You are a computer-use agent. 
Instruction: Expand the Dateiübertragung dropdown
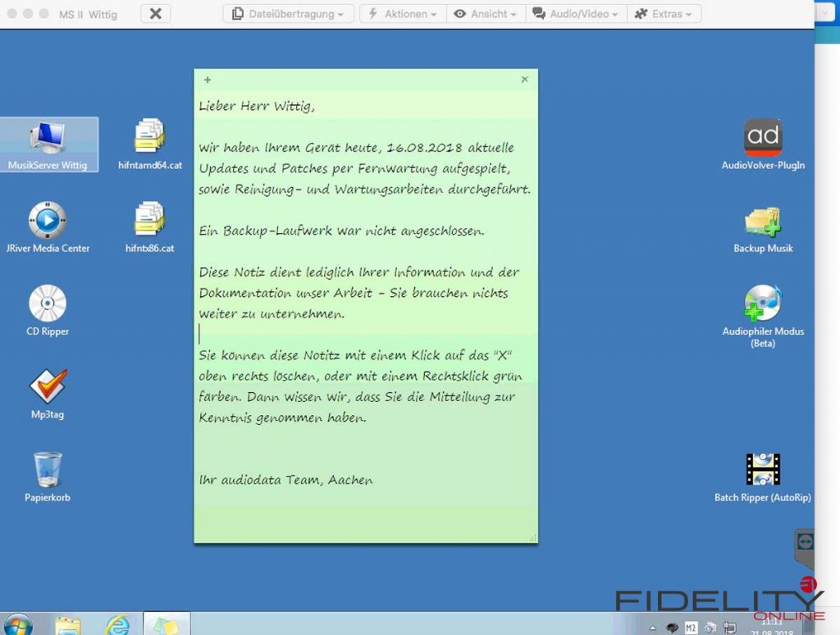pyautogui.click(x=288, y=14)
